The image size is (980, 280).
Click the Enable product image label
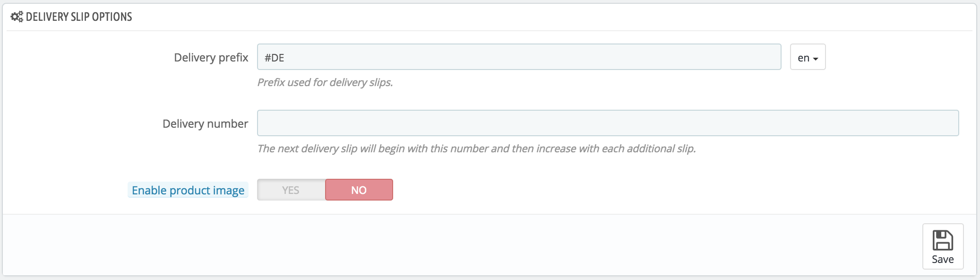tap(188, 190)
